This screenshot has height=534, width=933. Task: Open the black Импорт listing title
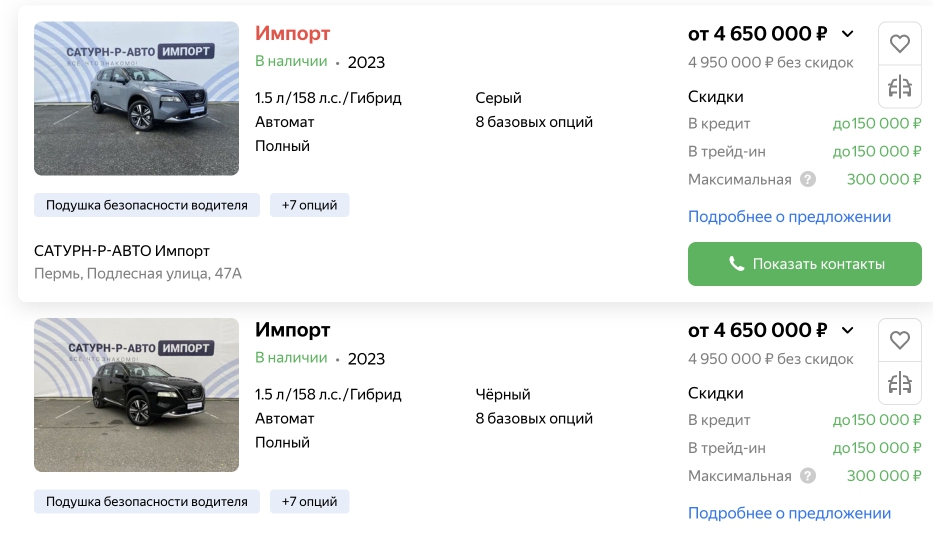[292, 330]
